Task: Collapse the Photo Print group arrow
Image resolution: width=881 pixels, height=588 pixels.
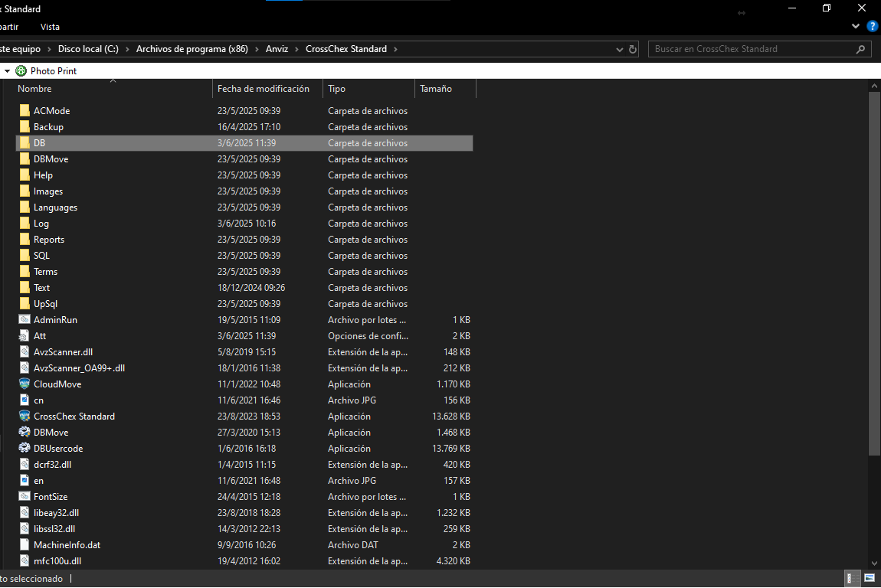Action: [8, 71]
